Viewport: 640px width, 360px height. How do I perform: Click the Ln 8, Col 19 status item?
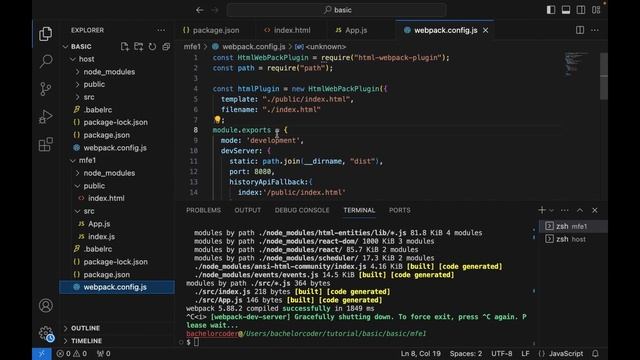[x=420, y=353]
